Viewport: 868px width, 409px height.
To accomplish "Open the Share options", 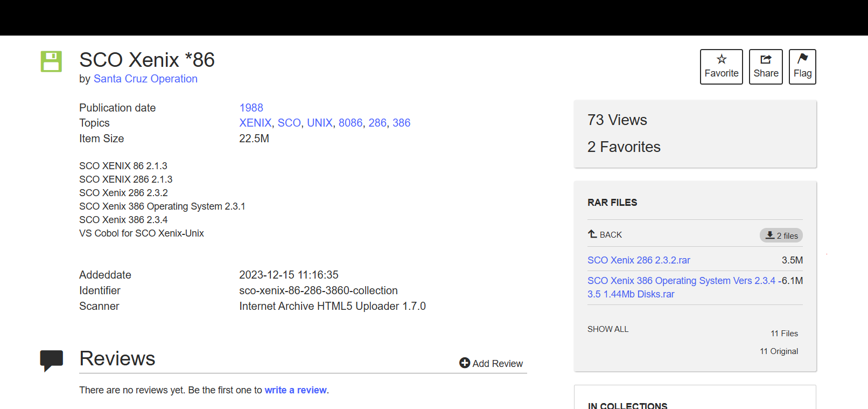I will pyautogui.click(x=766, y=67).
